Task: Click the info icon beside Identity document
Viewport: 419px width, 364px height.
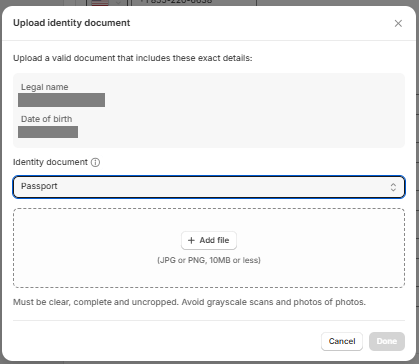Action: pyautogui.click(x=95, y=162)
